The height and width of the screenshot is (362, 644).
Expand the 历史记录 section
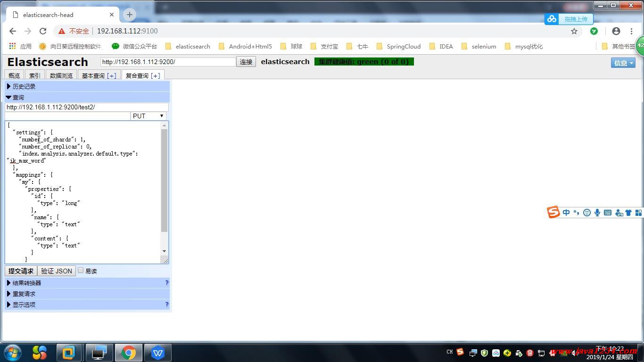[x=87, y=86]
